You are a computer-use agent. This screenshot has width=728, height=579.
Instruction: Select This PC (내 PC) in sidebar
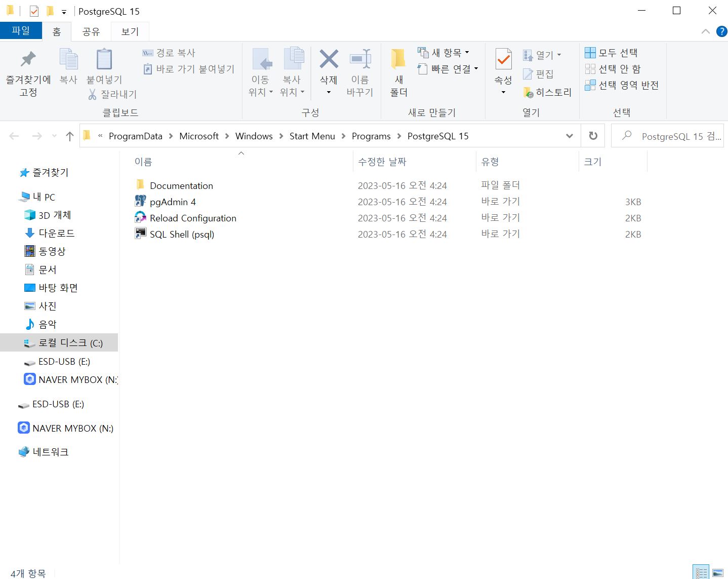pyautogui.click(x=37, y=197)
